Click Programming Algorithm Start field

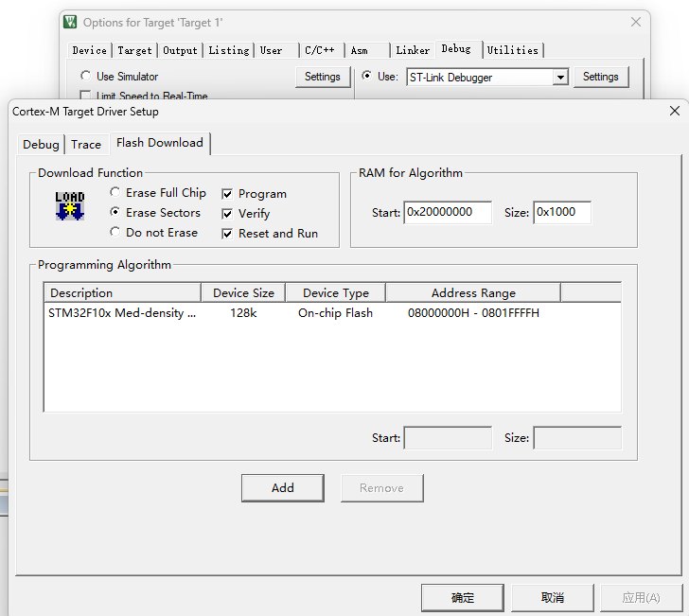coord(448,438)
